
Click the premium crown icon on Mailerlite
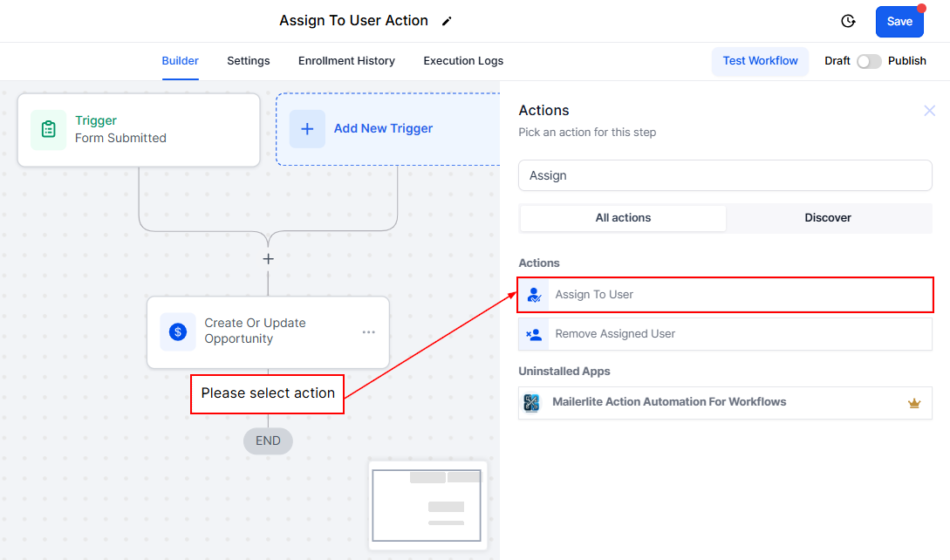coord(914,403)
